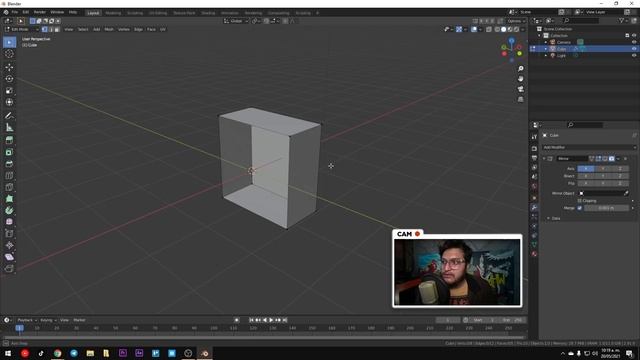Jump to the timeline start frame

pos(251,320)
